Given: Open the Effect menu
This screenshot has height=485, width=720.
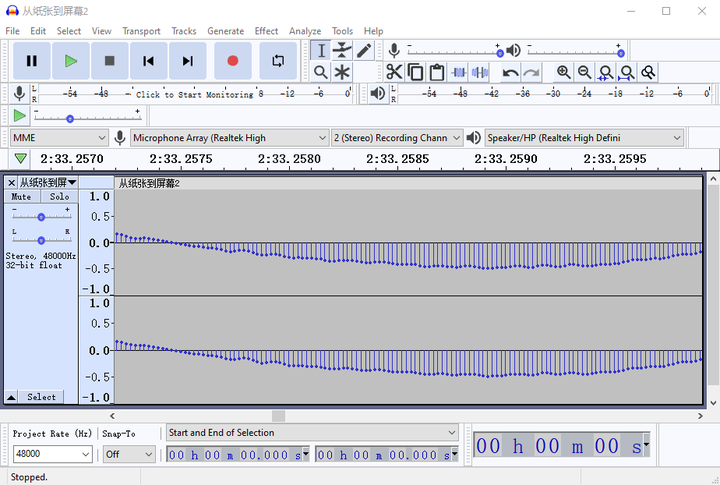Looking at the screenshot, I should (266, 31).
